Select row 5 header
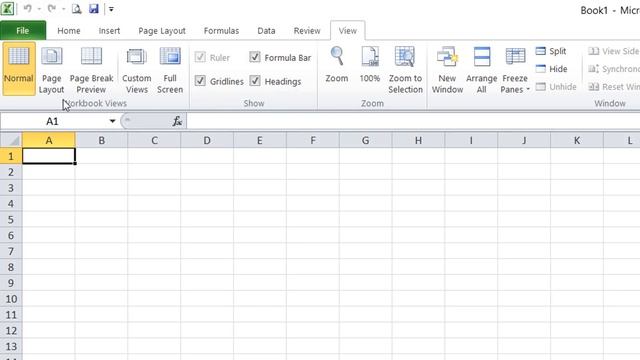This screenshot has width=640, height=360. (11, 220)
